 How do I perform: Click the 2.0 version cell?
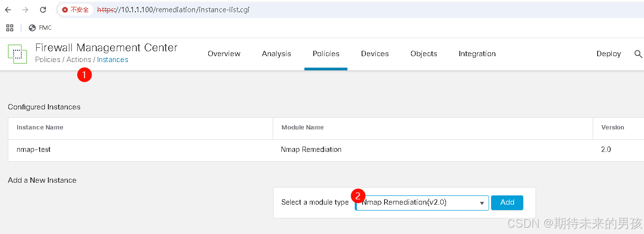[606, 149]
